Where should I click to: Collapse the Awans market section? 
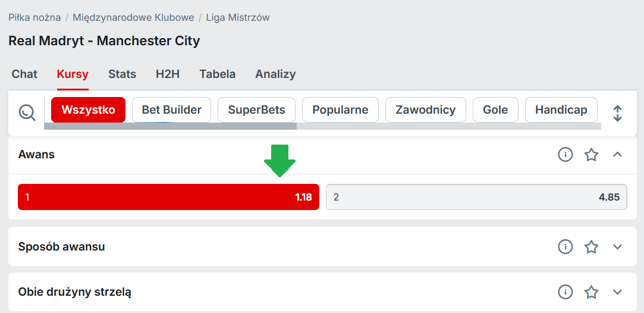[617, 155]
